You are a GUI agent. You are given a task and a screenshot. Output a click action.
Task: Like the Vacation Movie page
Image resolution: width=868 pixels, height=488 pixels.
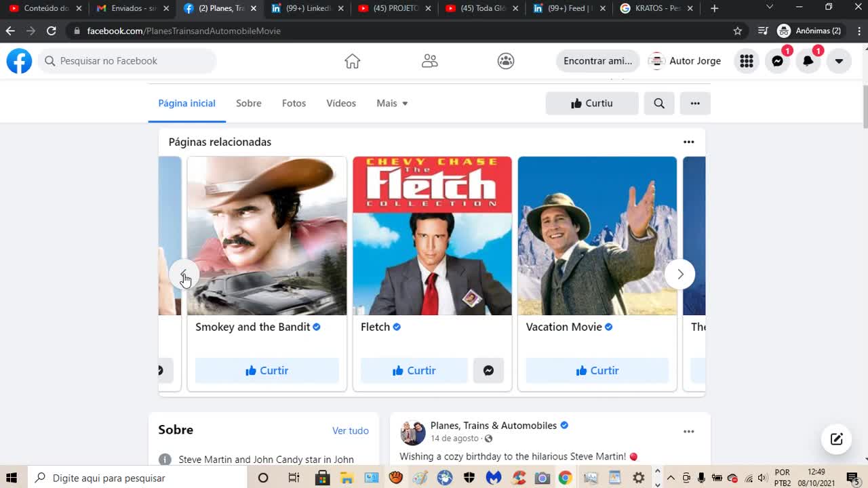pyautogui.click(x=597, y=371)
